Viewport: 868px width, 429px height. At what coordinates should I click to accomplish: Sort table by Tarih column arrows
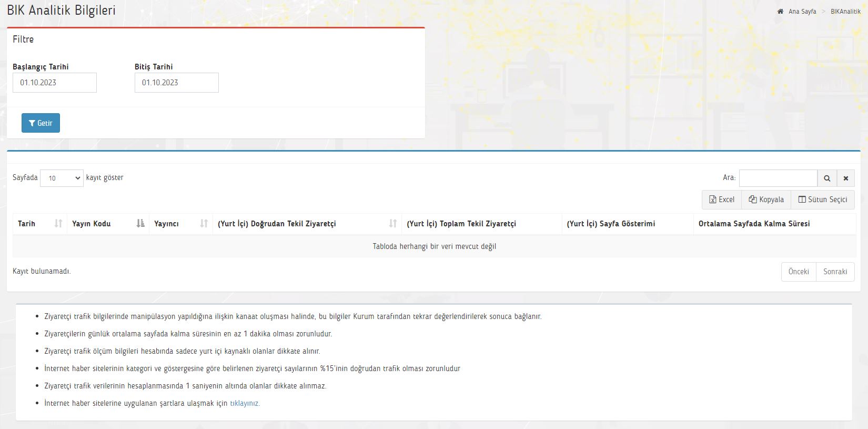click(x=58, y=224)
